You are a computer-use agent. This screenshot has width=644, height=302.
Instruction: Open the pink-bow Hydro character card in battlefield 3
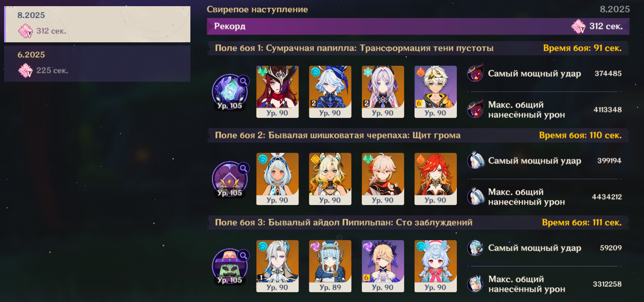(x=436, y=266)
